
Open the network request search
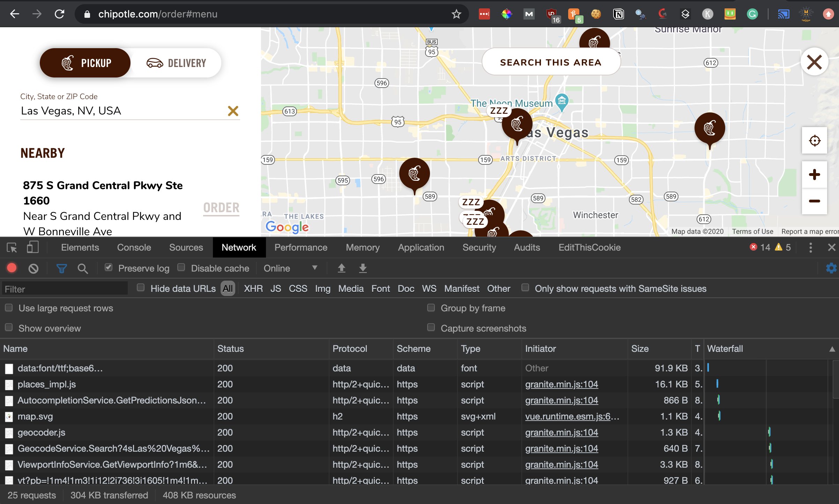pos(83,268)
